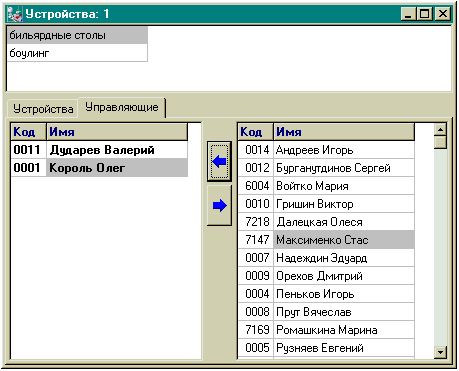The width and height of the screenshot is (459, 371).
Task: Click code 0008 in right table
Action: click(256, 312)
